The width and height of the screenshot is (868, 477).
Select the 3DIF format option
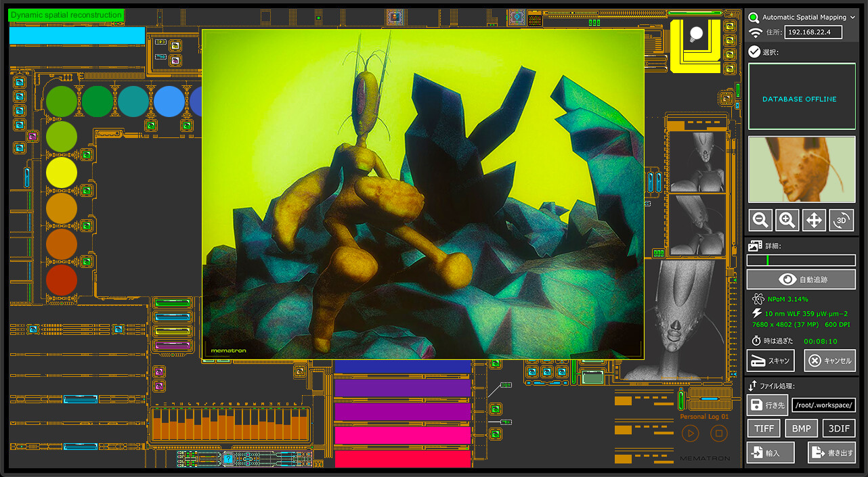[838, 428]
